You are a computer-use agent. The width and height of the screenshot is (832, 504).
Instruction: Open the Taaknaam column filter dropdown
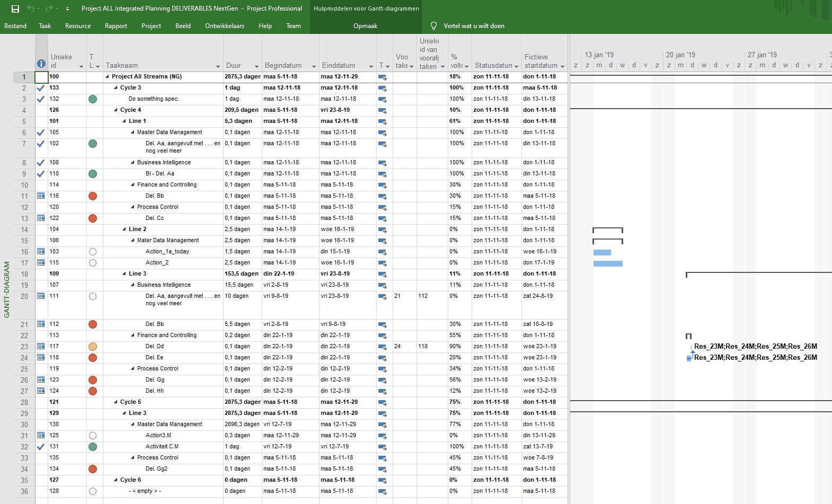click(x=218, y=66)
